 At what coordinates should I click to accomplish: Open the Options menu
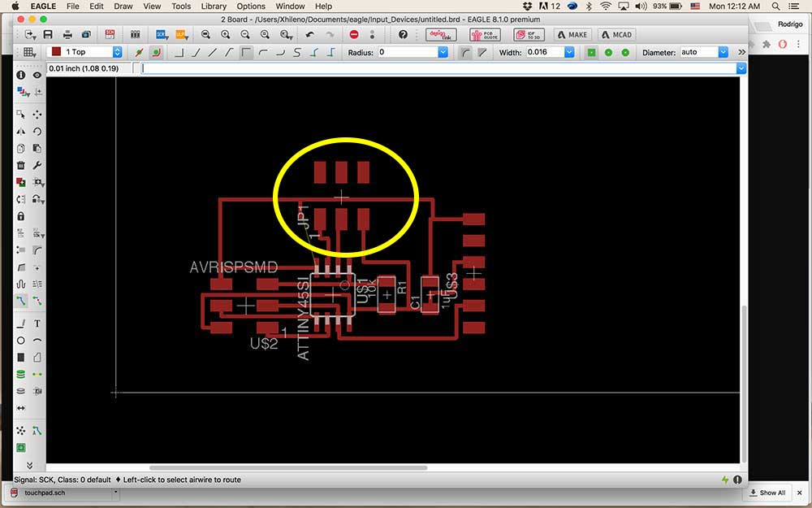coord(251,7)
